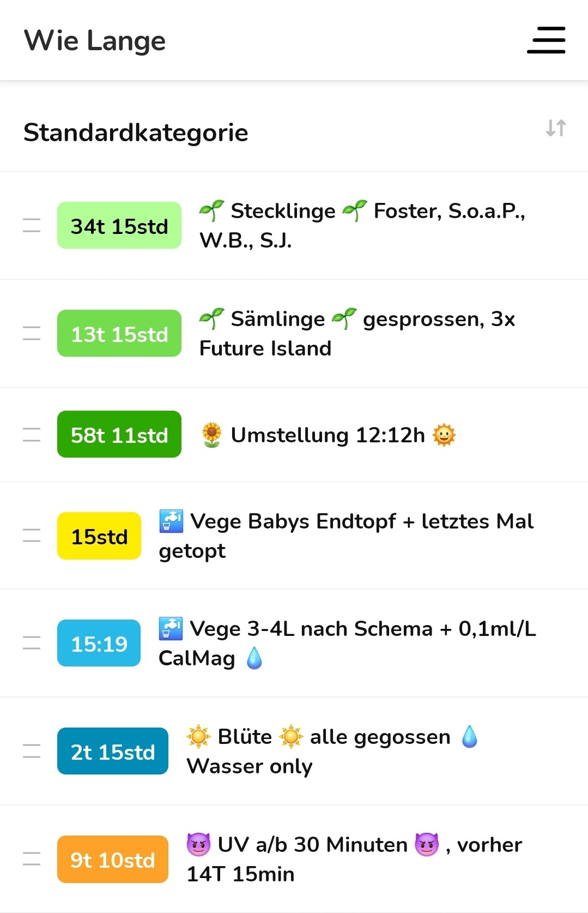The width and height of the screenshot is (588, 913).
Task: Tap drag handle of UV a/b entry
Action: click(32, 859)
